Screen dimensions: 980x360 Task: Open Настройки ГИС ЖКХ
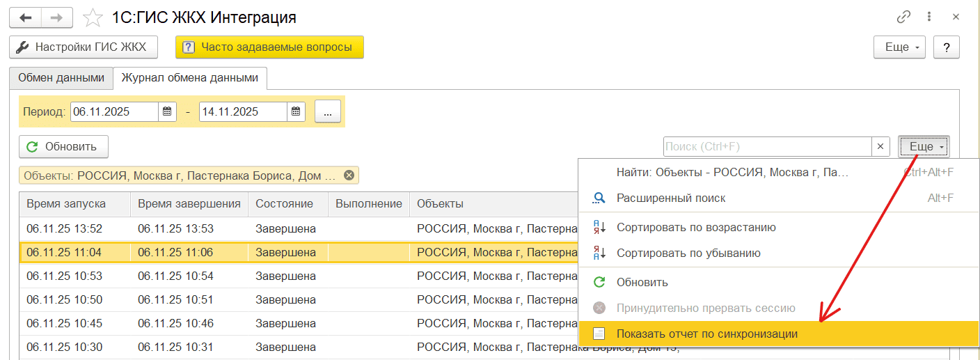click(83, 47)
